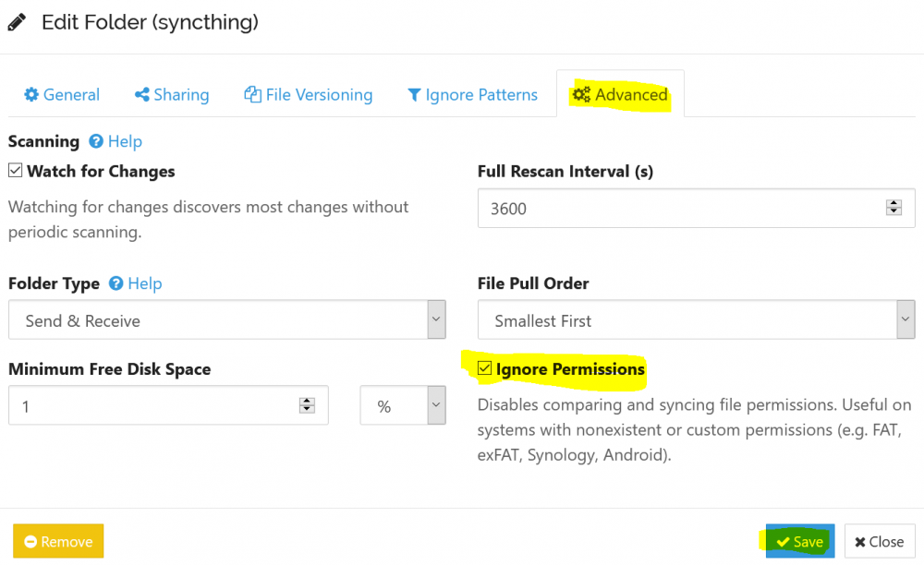Click the Minimum Free Disk Space field
The image size is (924, 565).
pos(168,405)
